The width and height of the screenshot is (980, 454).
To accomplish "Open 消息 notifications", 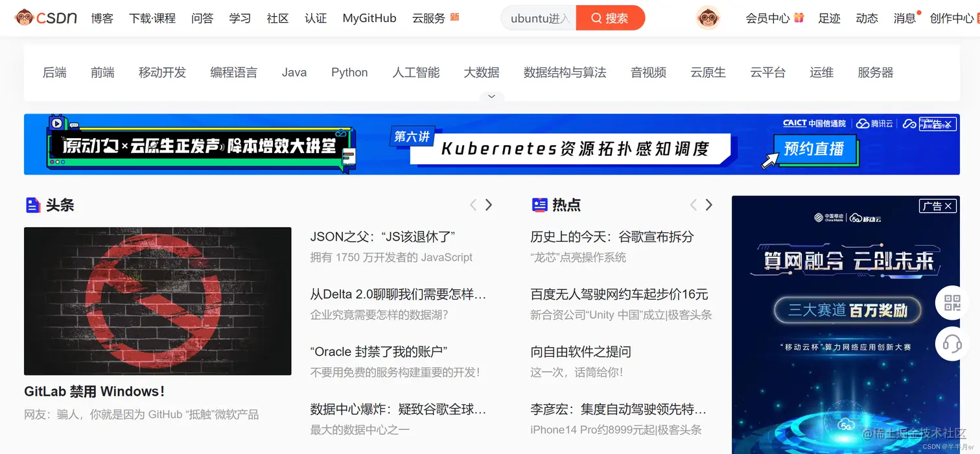I will (x=905, y=18).
